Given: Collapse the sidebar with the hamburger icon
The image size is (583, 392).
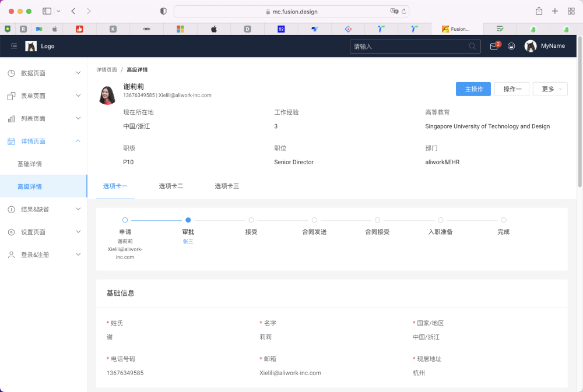Looking at the screenshot, I should point(13,46).
